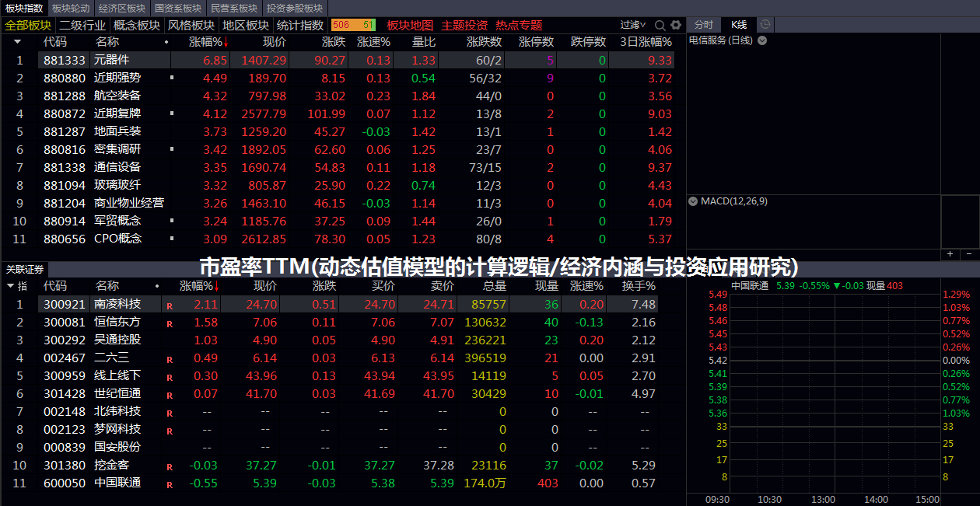Image resolution: width=980 pixels, height=506 pixels.
Task: Switch to the 板块指数 tab
Action: point(24,8)
